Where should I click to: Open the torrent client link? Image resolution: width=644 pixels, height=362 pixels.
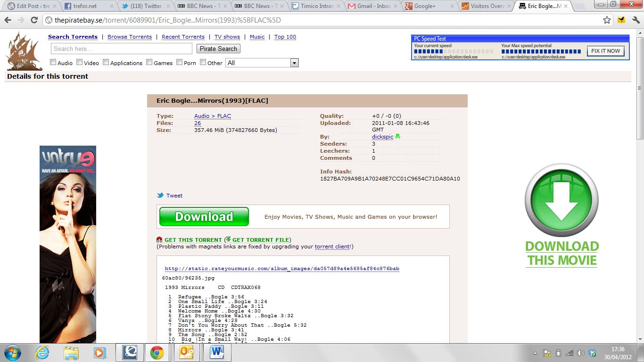(x=332, y=247)
